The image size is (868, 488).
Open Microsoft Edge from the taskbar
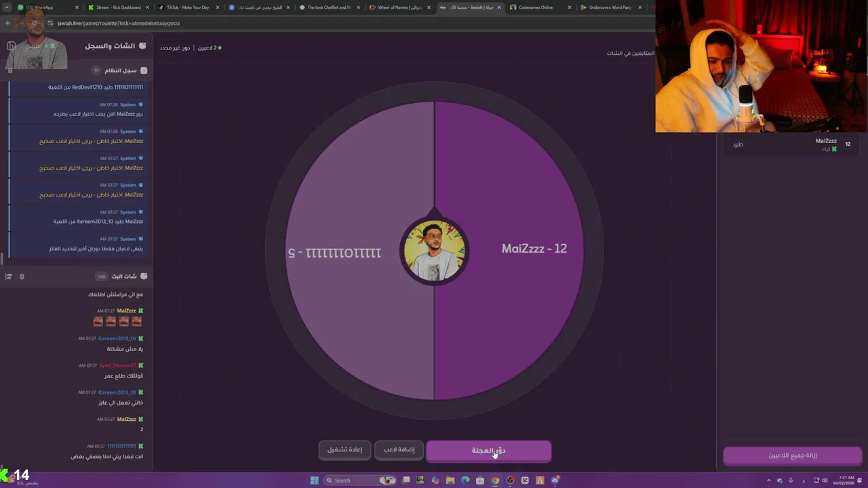(465, 480)
